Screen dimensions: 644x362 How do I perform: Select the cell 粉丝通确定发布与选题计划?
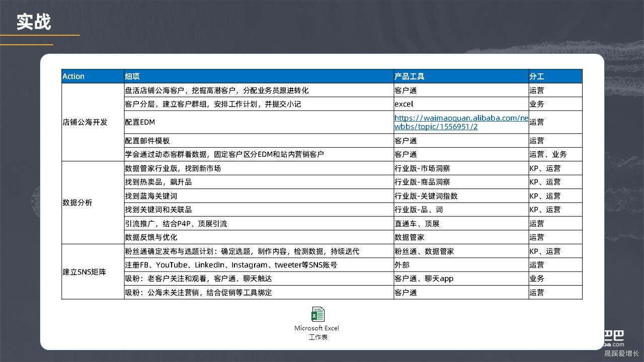259,251
